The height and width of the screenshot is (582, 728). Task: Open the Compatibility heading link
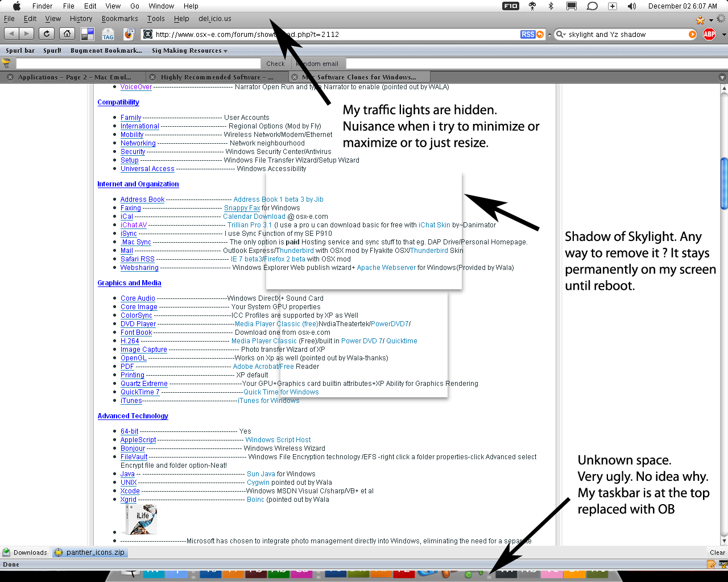coord(118,102)
